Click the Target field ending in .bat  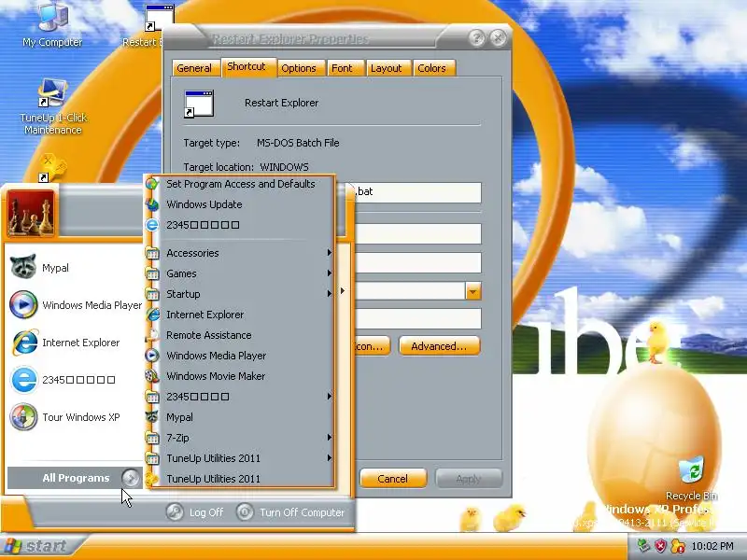(x=417, y=192)
